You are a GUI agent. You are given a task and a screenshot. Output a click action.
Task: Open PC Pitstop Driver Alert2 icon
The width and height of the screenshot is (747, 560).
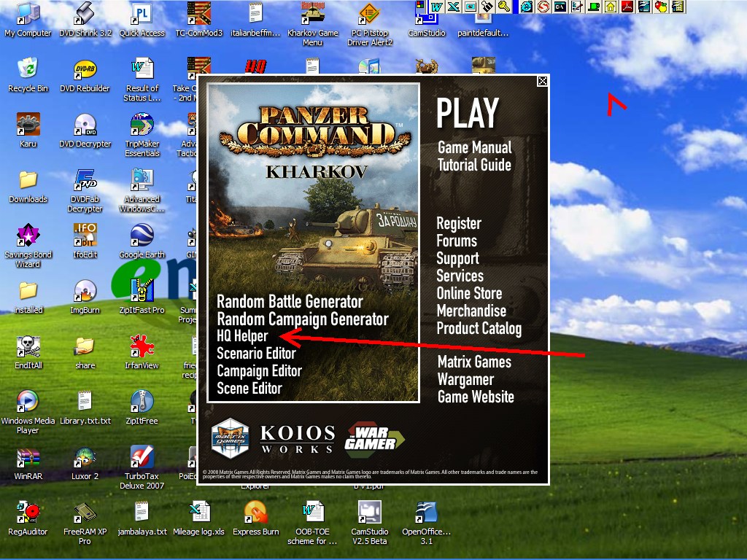tap(370, 23)
